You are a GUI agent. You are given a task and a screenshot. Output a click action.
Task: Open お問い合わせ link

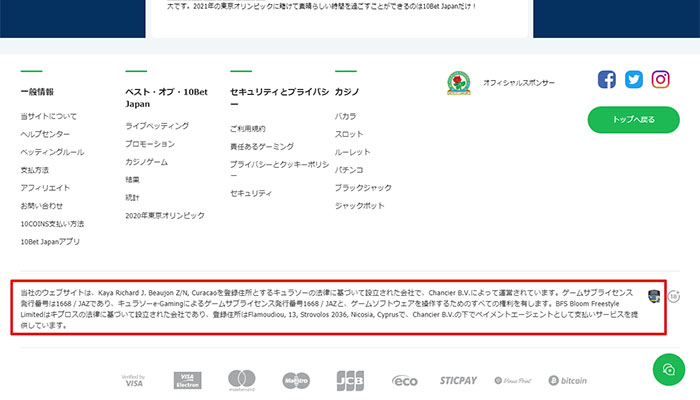(x=42, y=206)
